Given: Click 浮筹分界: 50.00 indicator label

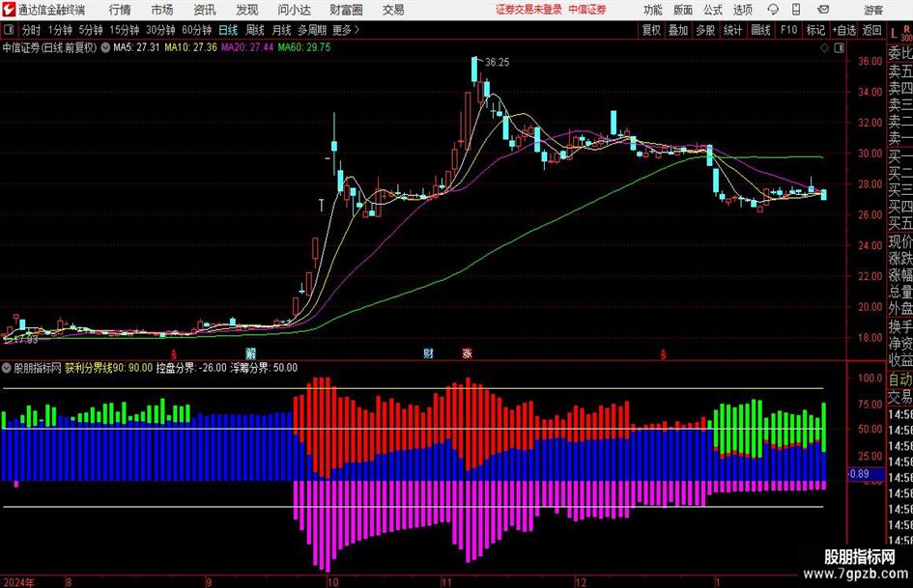Looking at the screenshot, I should click(x=264, y=368).
